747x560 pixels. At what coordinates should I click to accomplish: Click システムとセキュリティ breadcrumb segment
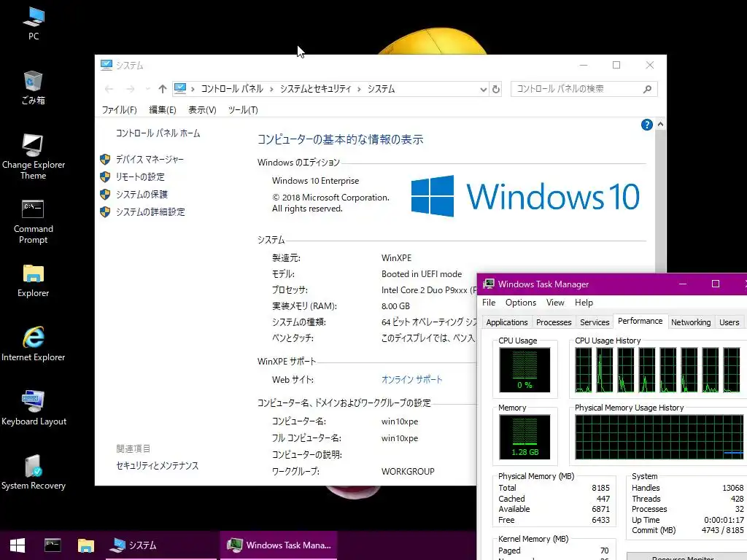pyautogui.click(x=315, y=89)
